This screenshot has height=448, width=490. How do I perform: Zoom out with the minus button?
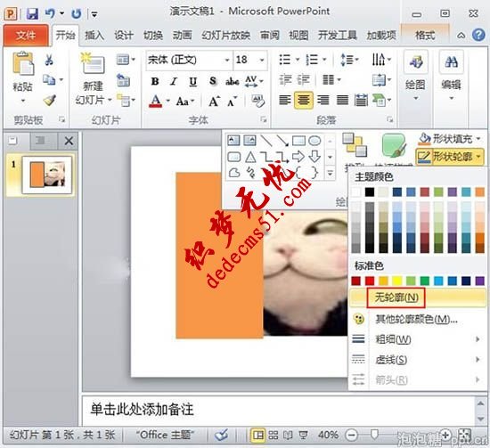(352, 435)
